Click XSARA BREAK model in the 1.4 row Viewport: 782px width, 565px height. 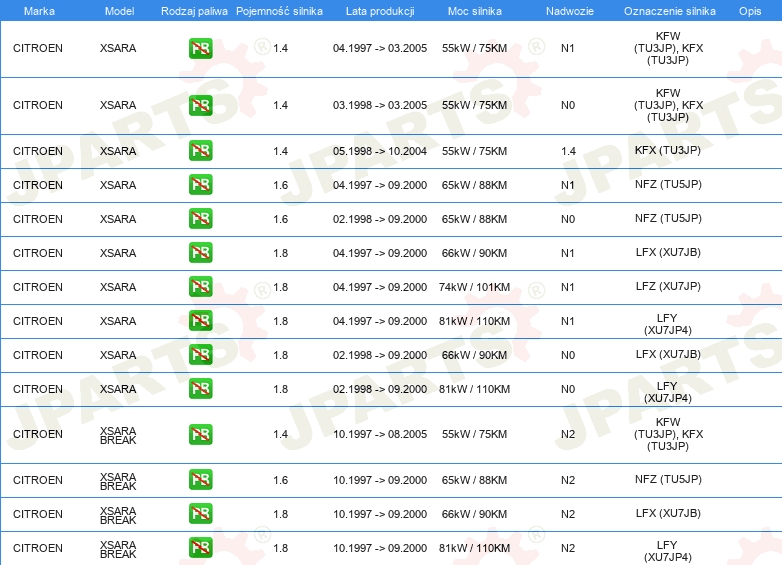click(118, 435)
